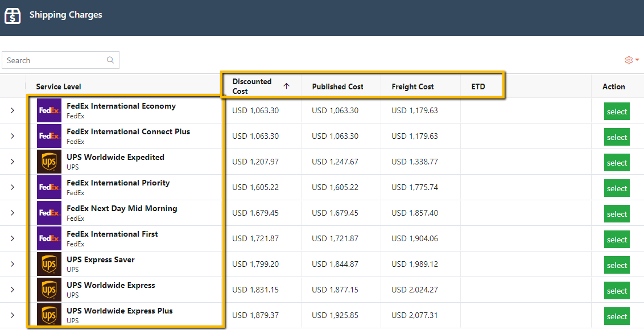The image size is (644, 330).
Task: Click discounted cost USD 1,831.15
Action: 255,290
